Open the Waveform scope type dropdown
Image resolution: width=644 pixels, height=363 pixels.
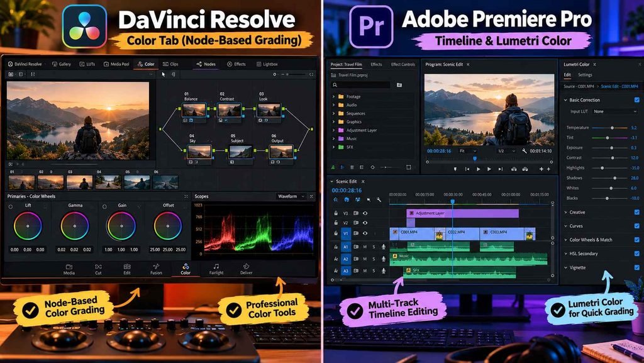[x=291, y=196]
